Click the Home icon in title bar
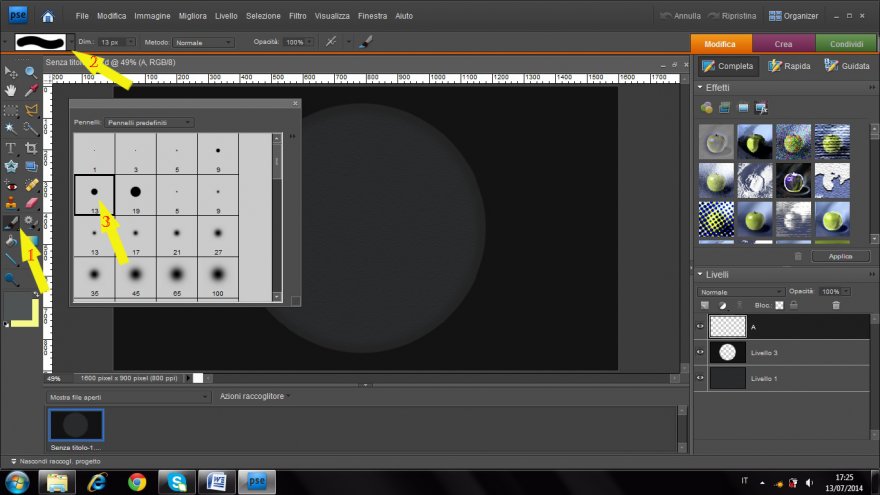 point(48,16)
